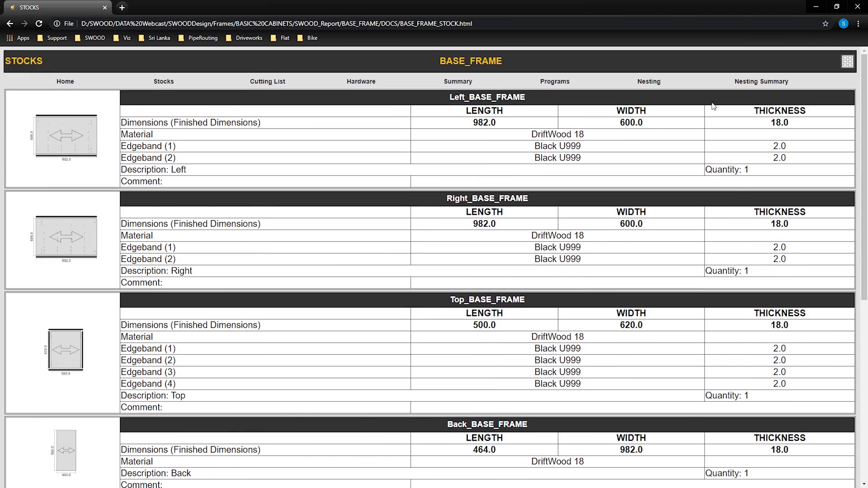Go to the Cutting List page
The image size is (868, 488).
(267, 81)
